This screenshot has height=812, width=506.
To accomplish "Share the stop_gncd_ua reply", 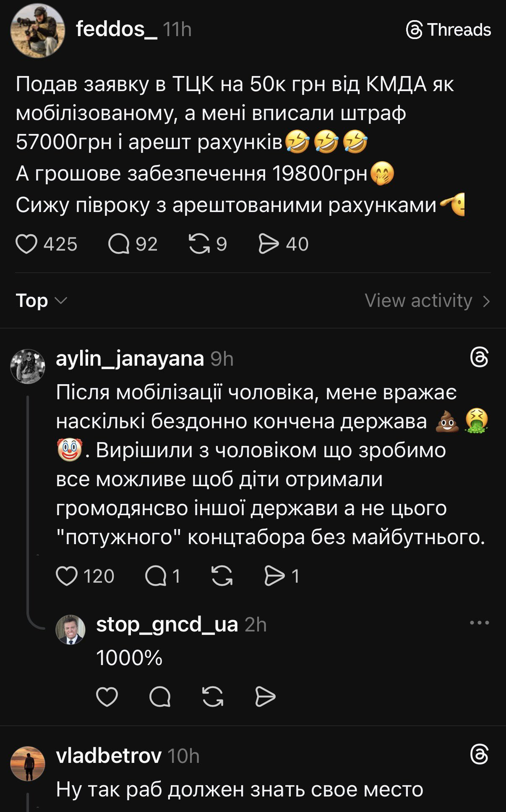I will click(x=265, y=697).
